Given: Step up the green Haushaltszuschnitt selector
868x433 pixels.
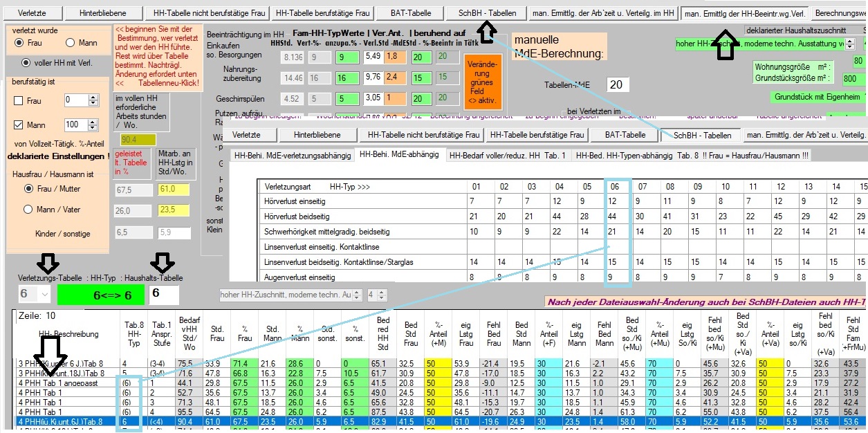Looking at the screenshot, I should pyautogui.click(x=849, y=42).
